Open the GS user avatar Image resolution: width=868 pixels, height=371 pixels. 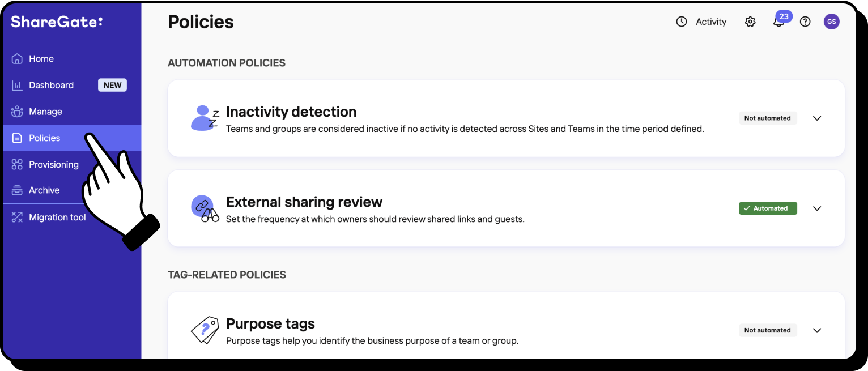click(831, 22)
